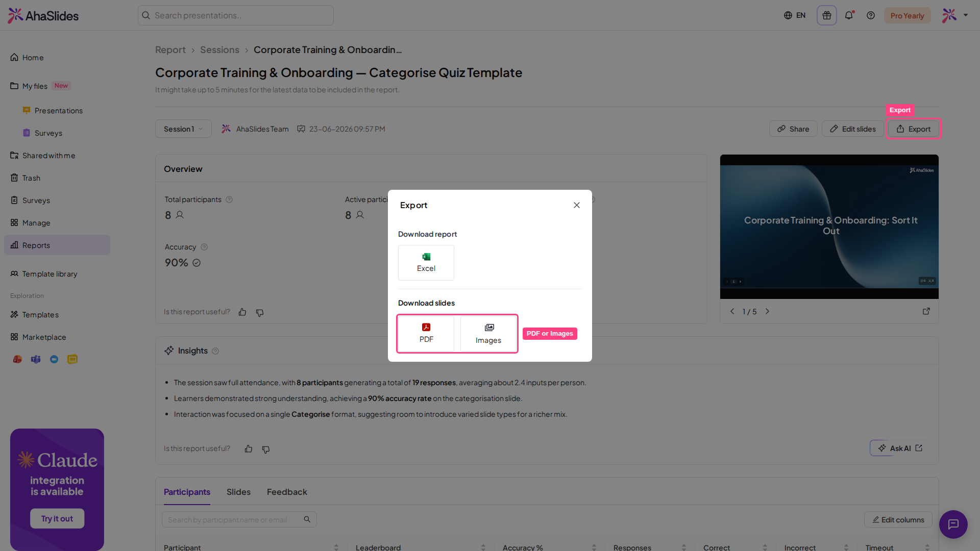Go to previous slide in preview
This screenshot has height=551, width=980.
[x=732, y=311]
